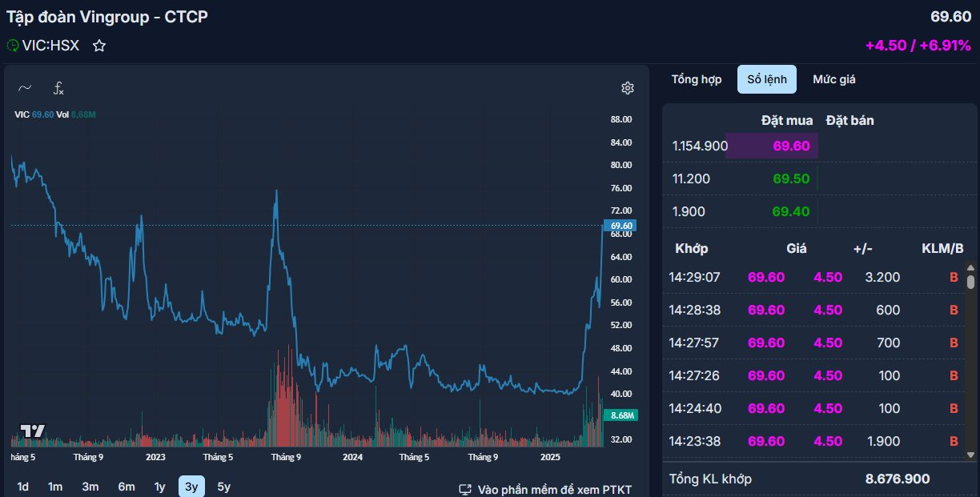Click bid price 69.60 in order book
The image size is (980, 497).
pos(791,146)
